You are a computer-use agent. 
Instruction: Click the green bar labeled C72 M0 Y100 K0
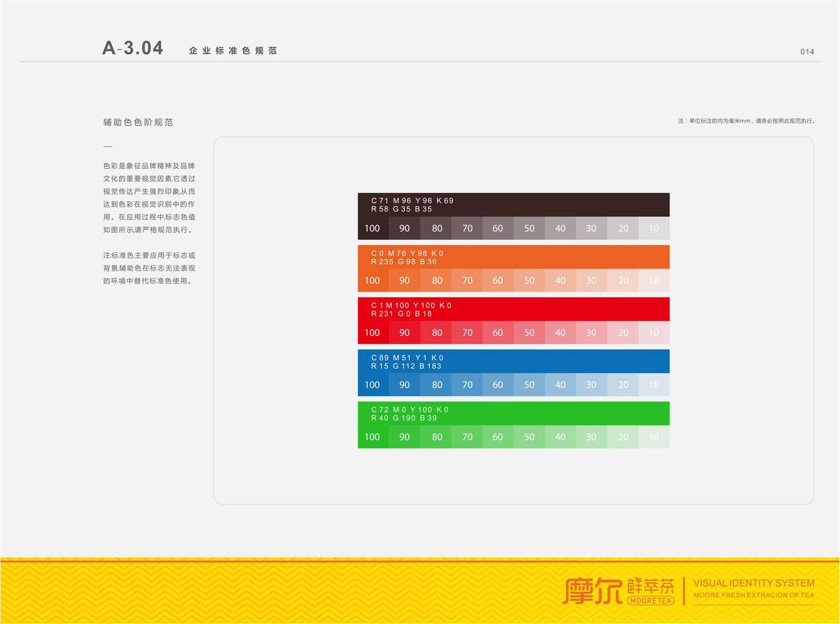[513, 414]
